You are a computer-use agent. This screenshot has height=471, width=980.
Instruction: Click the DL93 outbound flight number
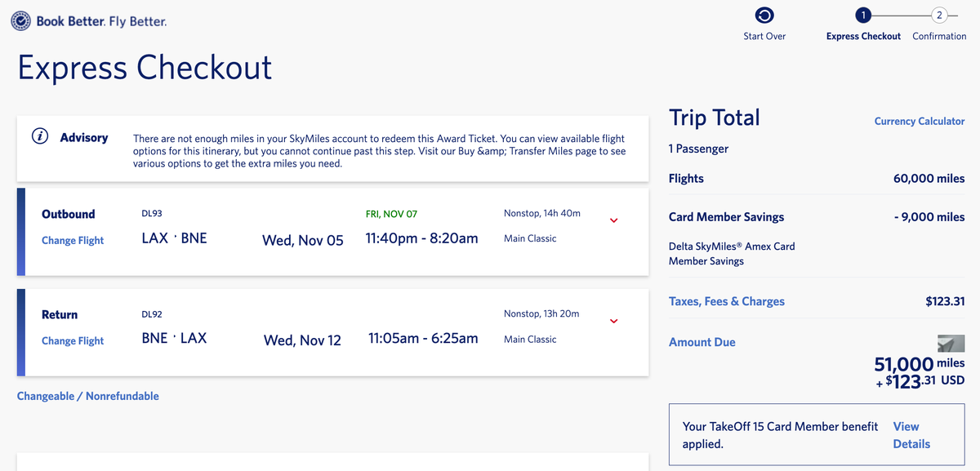coord(152,214)
